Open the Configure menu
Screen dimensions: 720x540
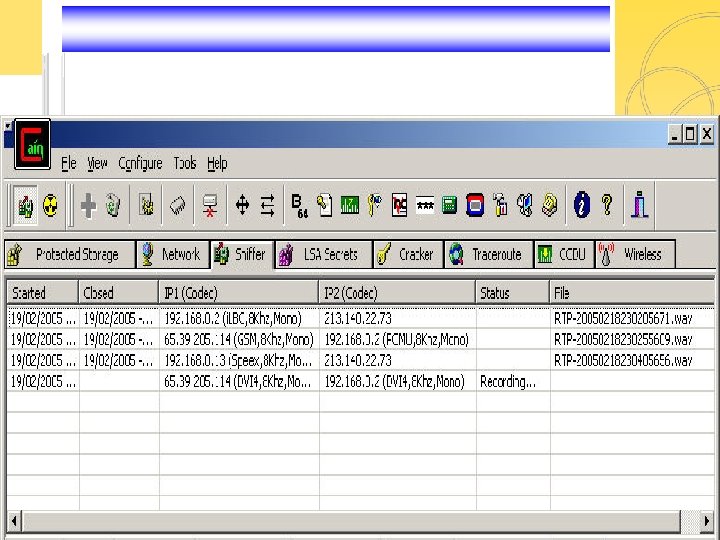[140, 163]
